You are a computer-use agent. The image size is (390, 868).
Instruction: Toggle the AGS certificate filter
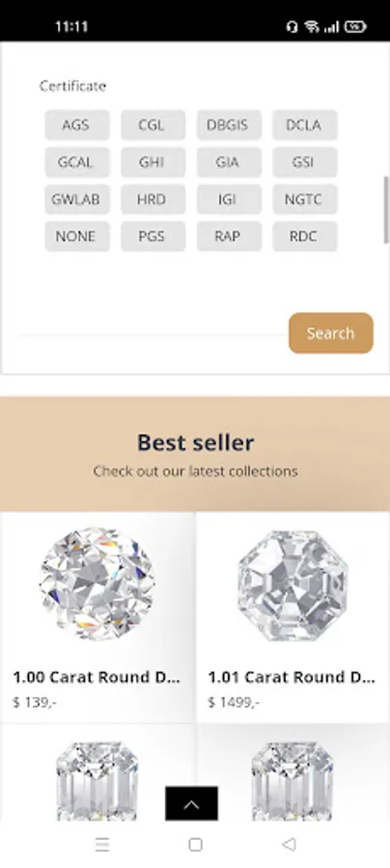[x=76, y=125]
